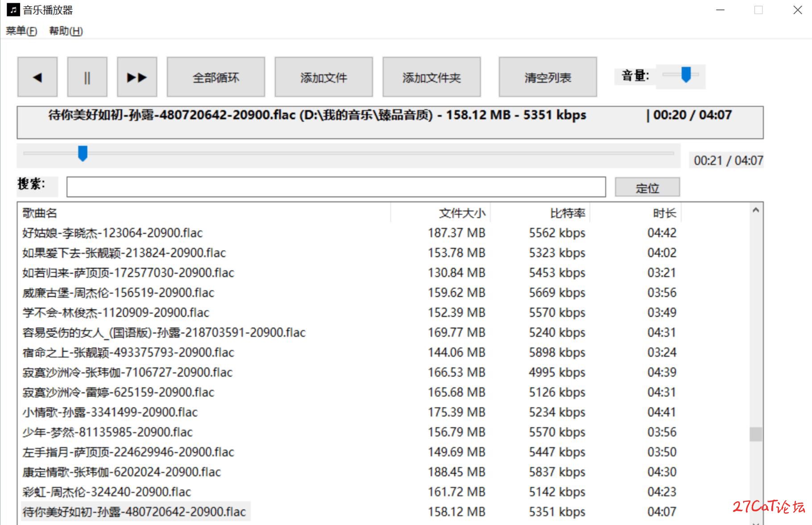This screenshot has height=525, width=812.
Task: Sort by the 文件大小 column header
Action: [441, 213]
